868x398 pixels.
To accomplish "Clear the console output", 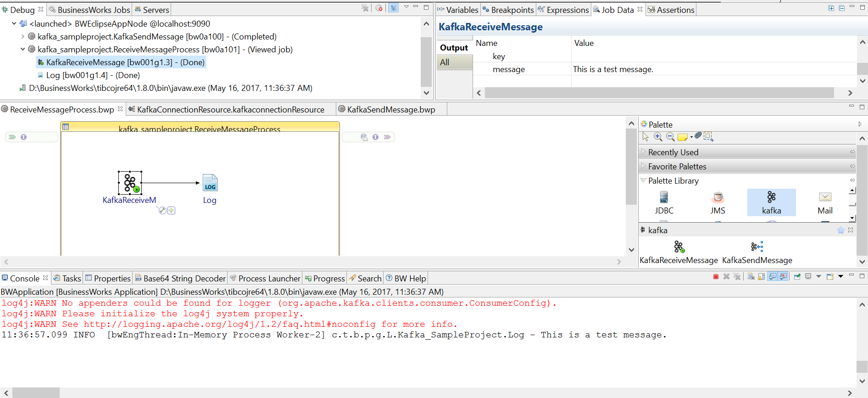I will [x=751, y=276].
